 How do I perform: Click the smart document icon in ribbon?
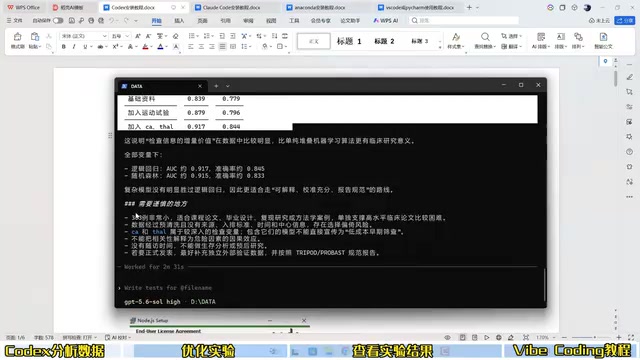[x=603, y=37]
